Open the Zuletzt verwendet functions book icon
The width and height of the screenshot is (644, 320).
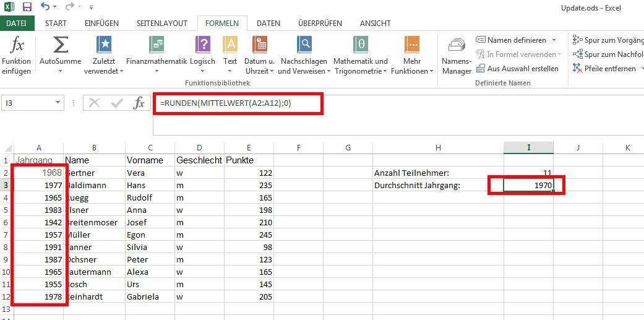tap(104, 45)
